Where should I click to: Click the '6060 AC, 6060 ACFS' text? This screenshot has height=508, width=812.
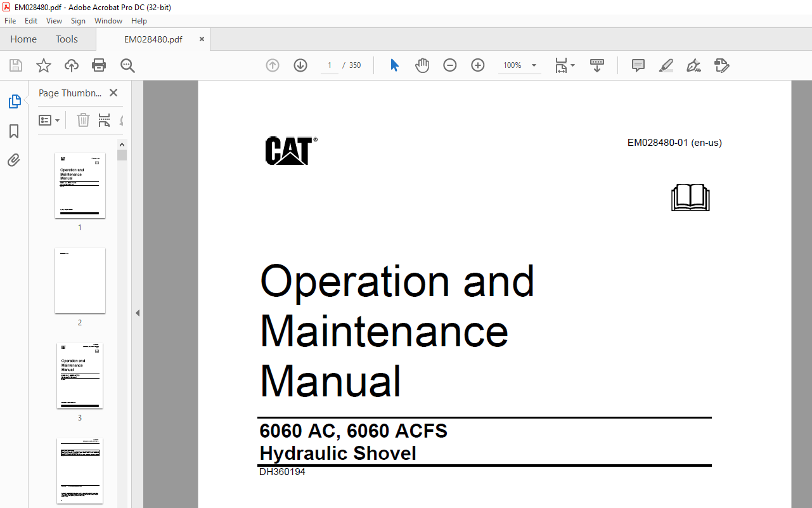pos(354,431)
